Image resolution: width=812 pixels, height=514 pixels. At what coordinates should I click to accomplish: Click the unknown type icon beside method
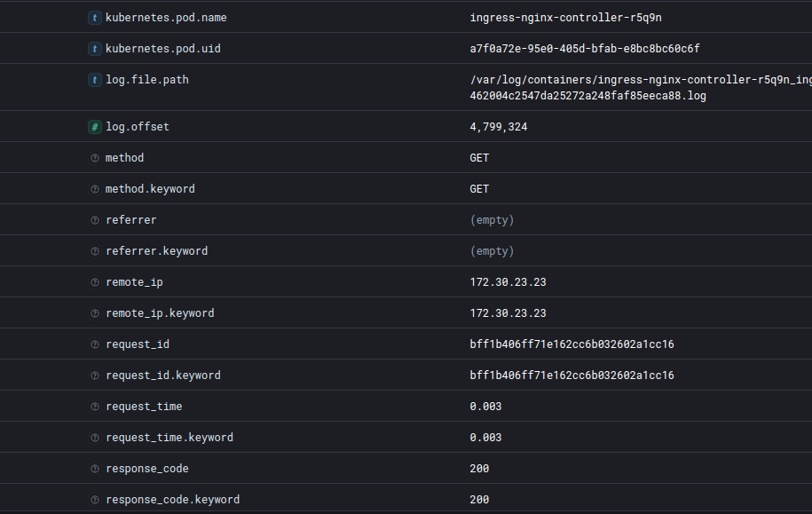coord(94,158)
